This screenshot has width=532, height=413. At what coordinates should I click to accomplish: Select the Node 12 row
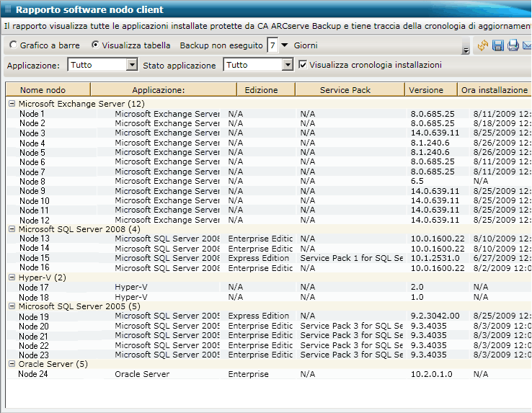pyautogui.click(x=269, y=220)
